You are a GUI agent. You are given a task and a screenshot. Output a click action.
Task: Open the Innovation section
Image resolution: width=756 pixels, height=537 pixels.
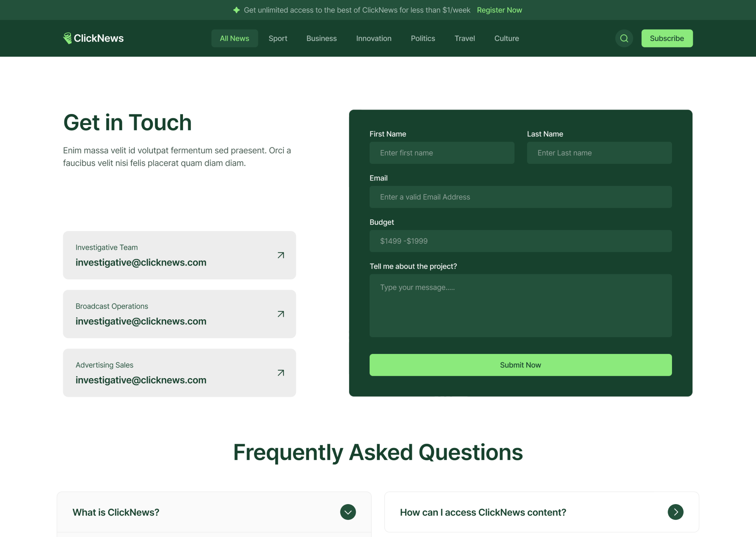[x=374, y=38]
